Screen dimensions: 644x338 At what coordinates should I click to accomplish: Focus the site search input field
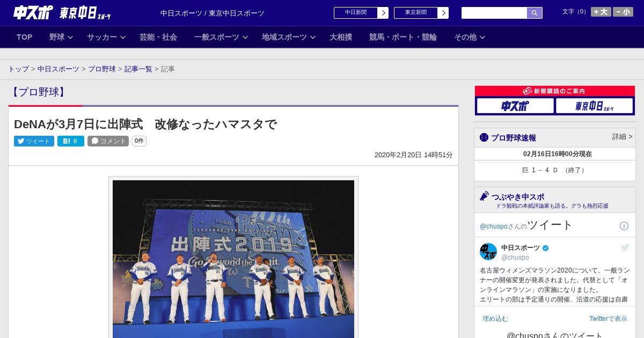pyautogui.click(x=494, y=13)
